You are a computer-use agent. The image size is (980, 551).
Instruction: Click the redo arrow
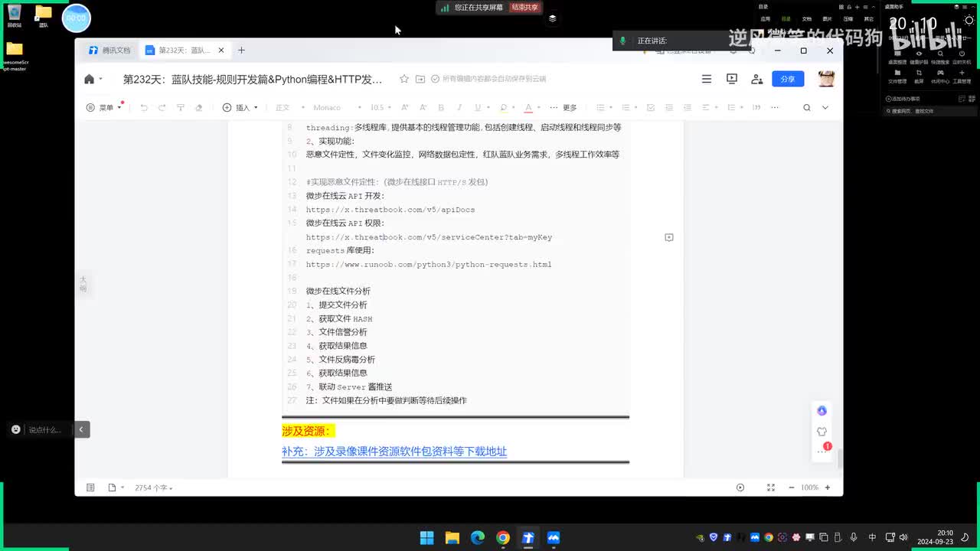click(162, 108)
